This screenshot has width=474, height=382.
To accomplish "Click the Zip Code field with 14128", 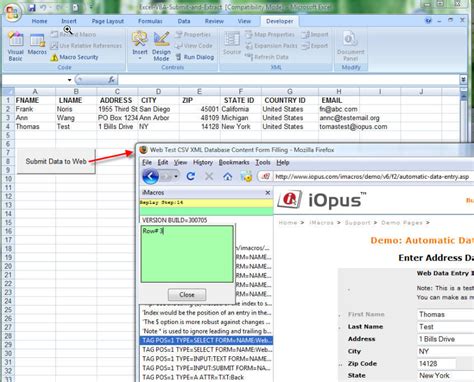I will coord(436,363).
